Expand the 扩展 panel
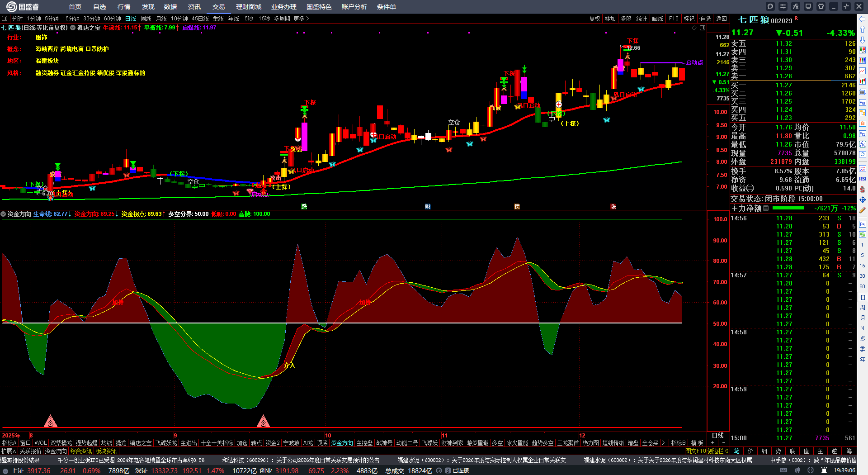The width and height of the screenshot is (868, 475). click(x=9, y=451)
